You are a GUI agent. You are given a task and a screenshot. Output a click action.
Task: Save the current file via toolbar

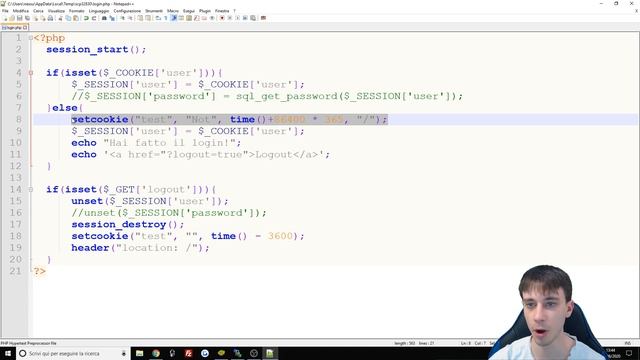pos(20,18)
